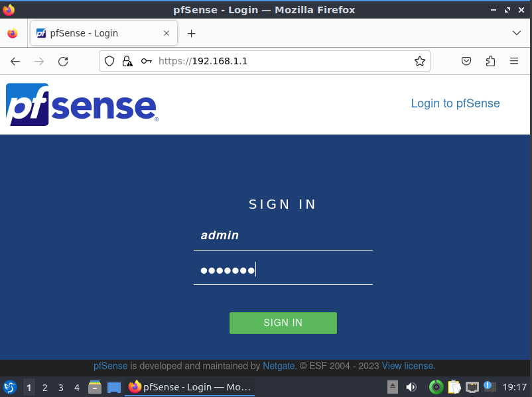Open the volume speaker tray icon

click(x=411, y=387)
